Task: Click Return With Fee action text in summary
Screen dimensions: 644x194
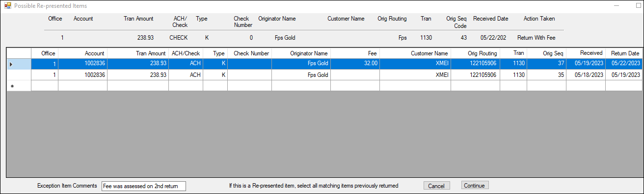Action: (536, 37)
